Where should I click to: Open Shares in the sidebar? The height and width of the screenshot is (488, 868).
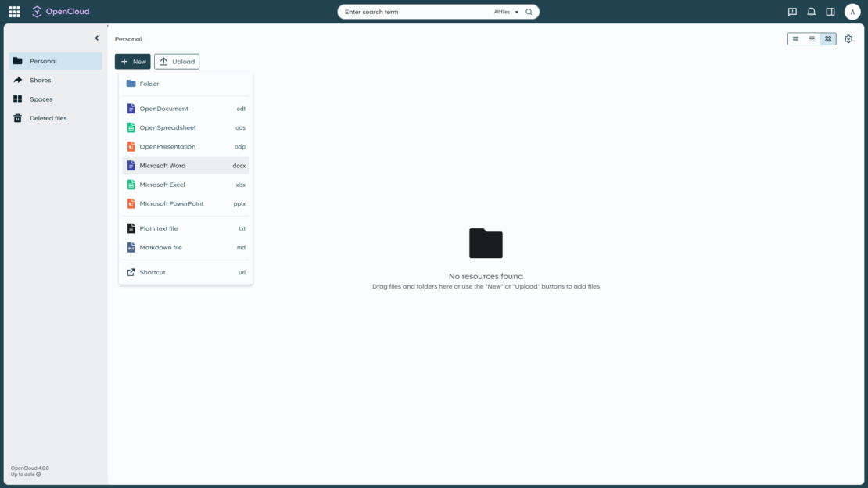coord(56,80)
